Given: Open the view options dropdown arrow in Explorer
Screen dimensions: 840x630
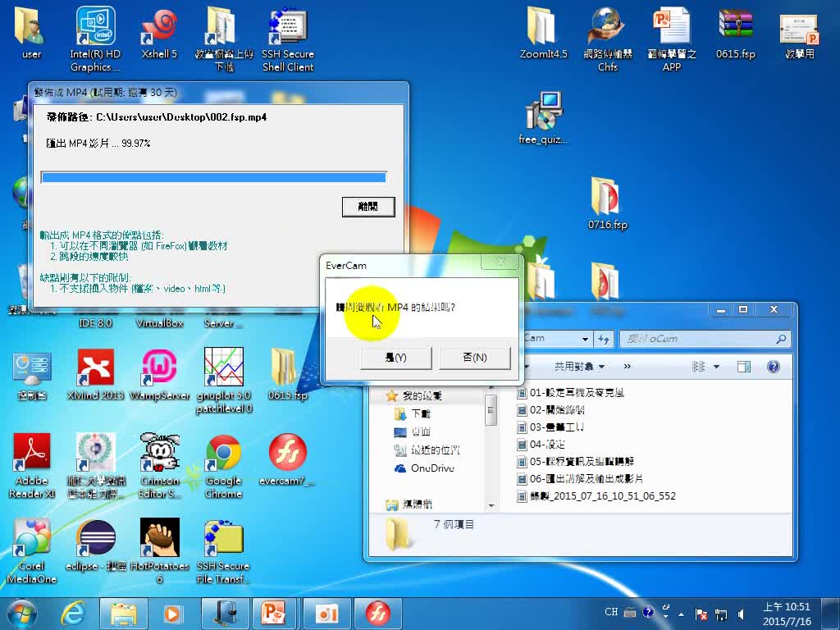Looking at the screenshot, I should pos(716,367).
